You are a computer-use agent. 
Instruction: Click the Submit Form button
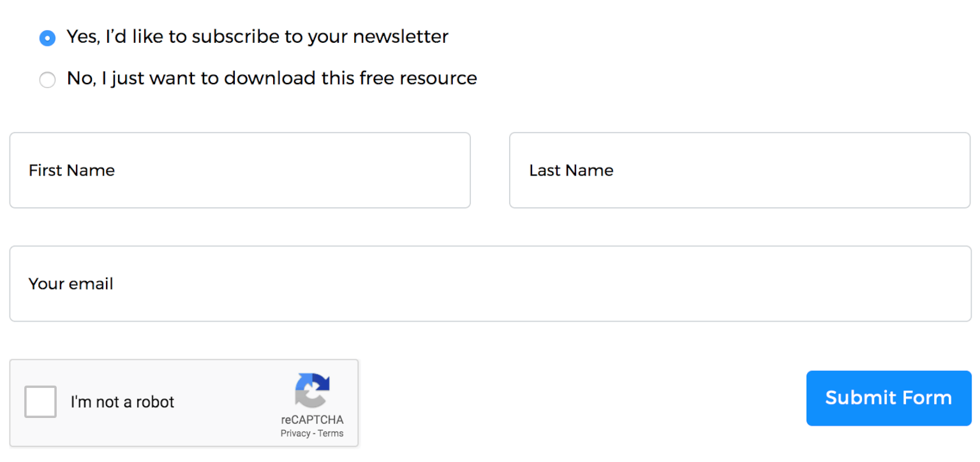pos(889,398)
